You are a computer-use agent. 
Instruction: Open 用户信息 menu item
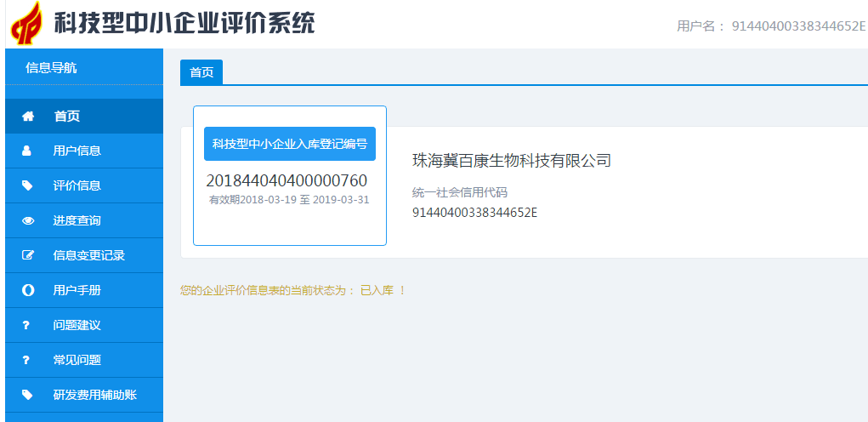[84, 151]
